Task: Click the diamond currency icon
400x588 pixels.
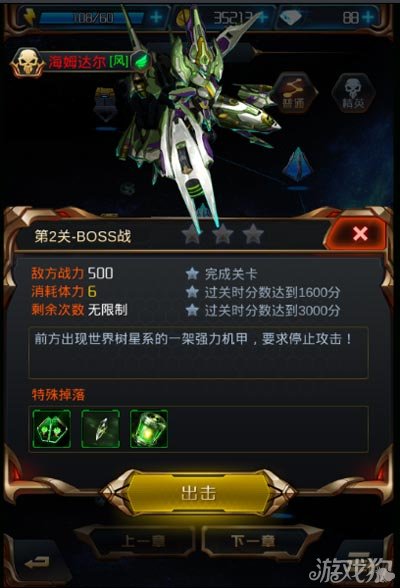Action: pyautogui.click(x=292, y=18)
